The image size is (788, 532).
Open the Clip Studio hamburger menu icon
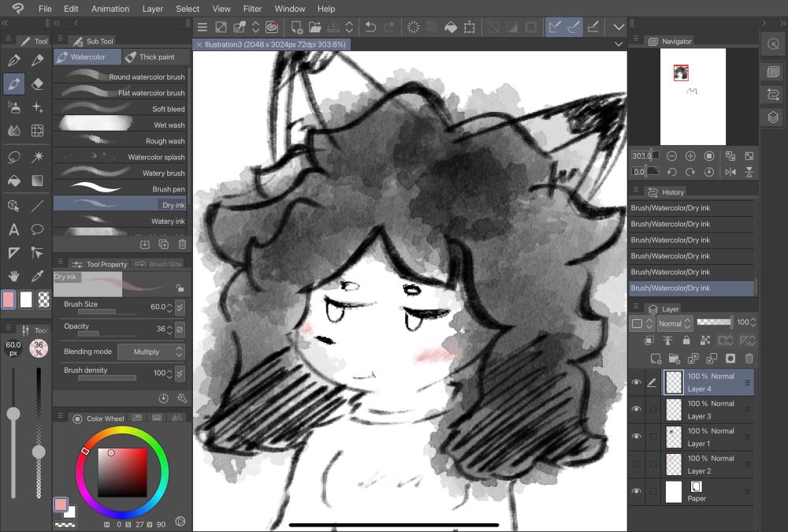tap(202, 27)
